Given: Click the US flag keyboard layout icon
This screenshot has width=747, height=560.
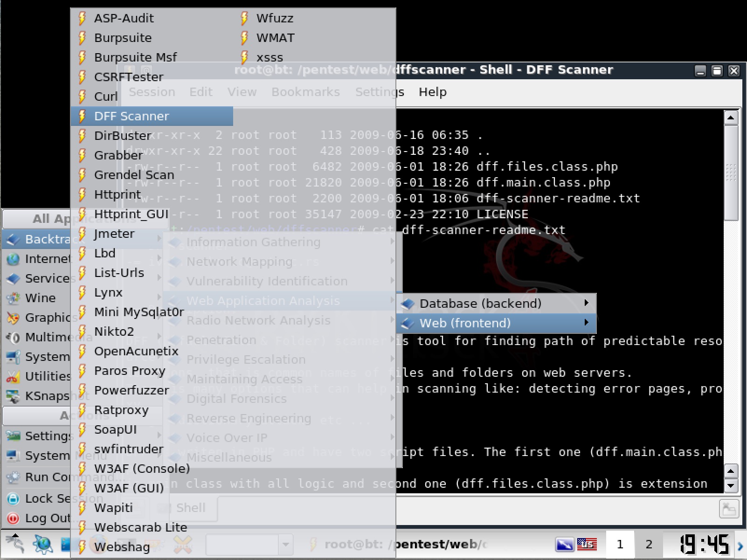Looking at the screenshot, I should (x=587, y=544).
